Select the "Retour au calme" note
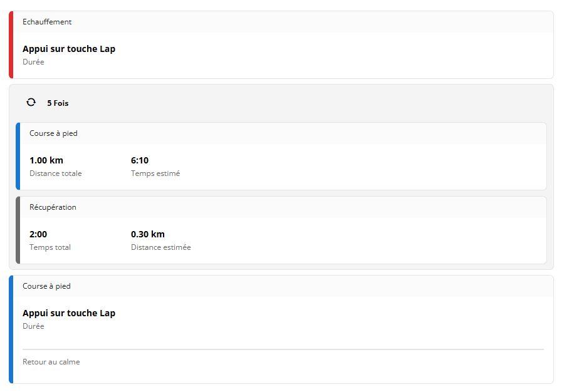This screenshot has height=392, width=564. pyautogui.click(x=51, y=362)
